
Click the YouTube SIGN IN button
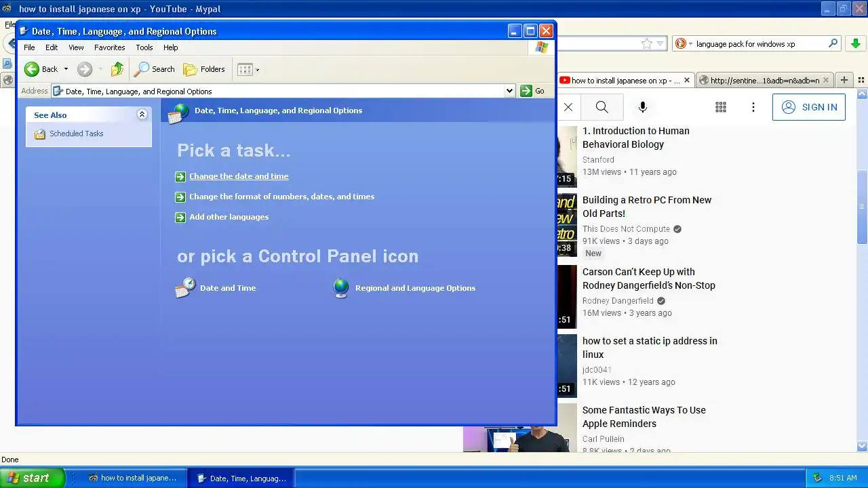(809, 107)
